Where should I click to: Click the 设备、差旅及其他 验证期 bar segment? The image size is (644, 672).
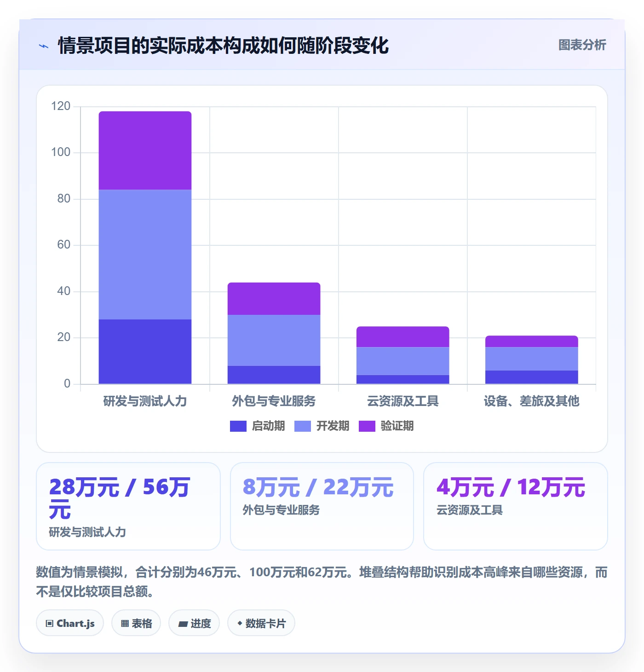531,342
